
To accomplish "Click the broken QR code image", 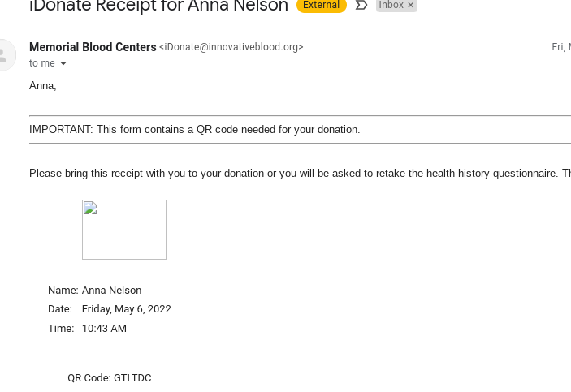I will pos(123,230).
